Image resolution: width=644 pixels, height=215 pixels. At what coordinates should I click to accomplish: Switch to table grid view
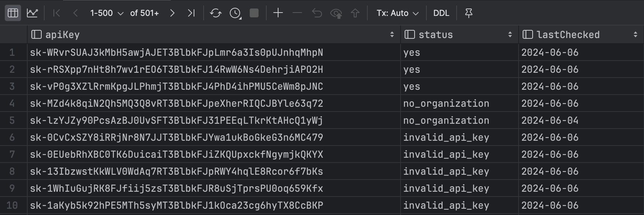pos(13,13)
